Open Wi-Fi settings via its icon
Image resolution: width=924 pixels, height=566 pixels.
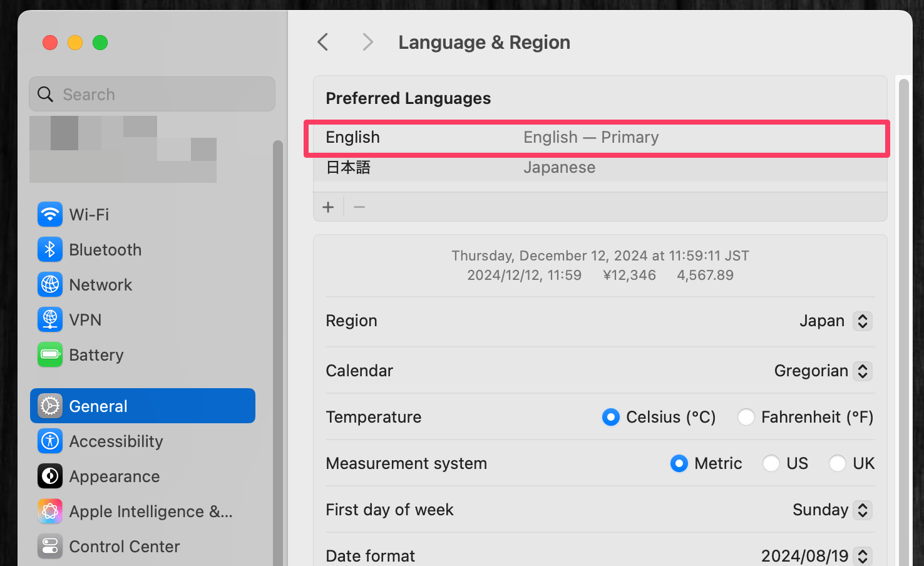[x=50, y=214]
